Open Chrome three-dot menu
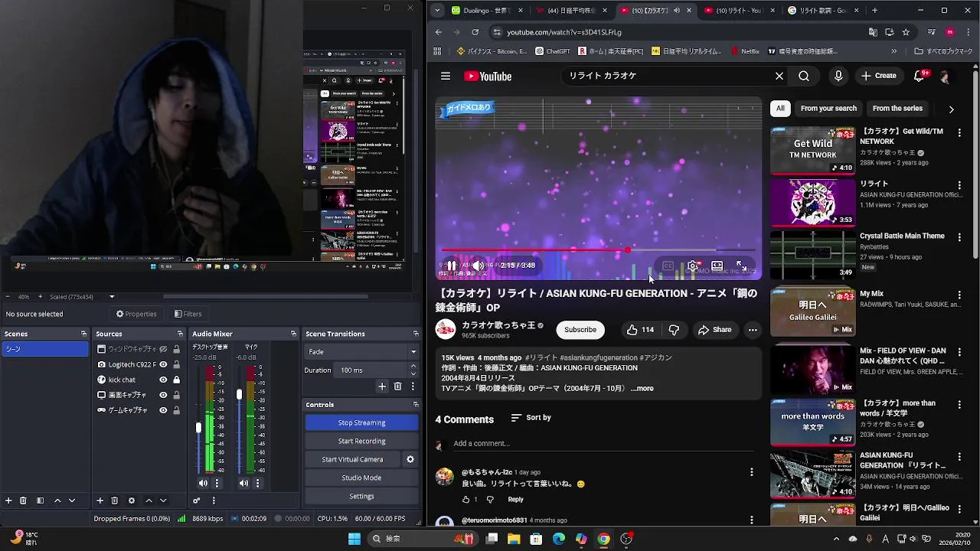The width and height of the screenshot is (980, 551). tap(967, 32)
